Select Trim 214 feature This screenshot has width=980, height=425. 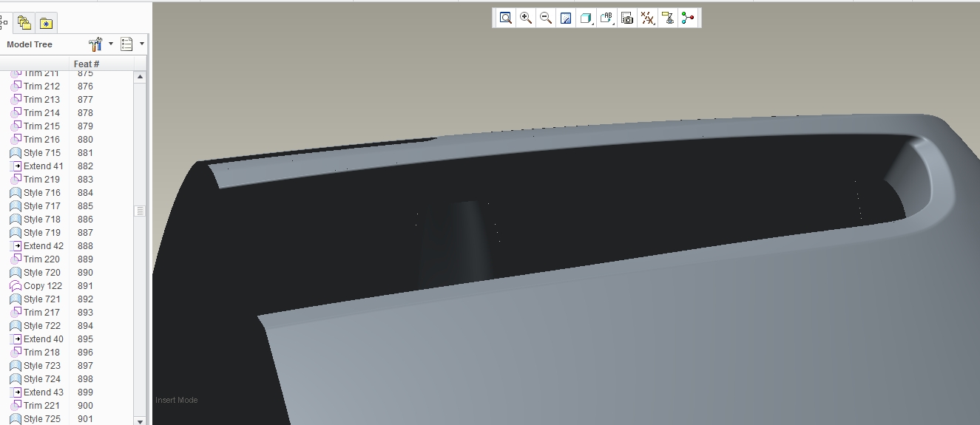[x=41, y=113]
